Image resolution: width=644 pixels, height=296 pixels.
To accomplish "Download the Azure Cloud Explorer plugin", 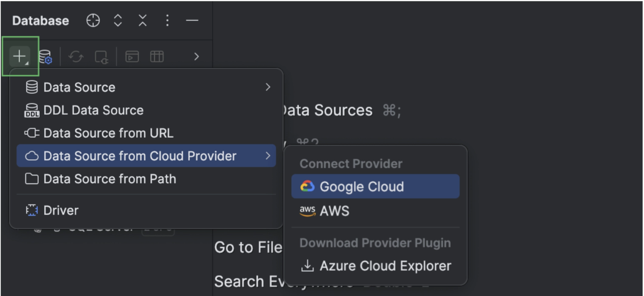I will click(x=385, y=266).
